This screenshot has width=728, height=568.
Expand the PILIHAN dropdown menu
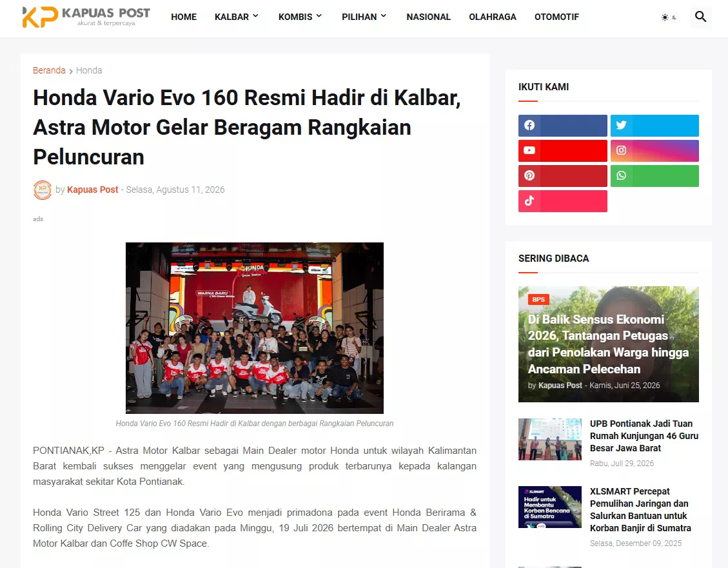(364, 17)
